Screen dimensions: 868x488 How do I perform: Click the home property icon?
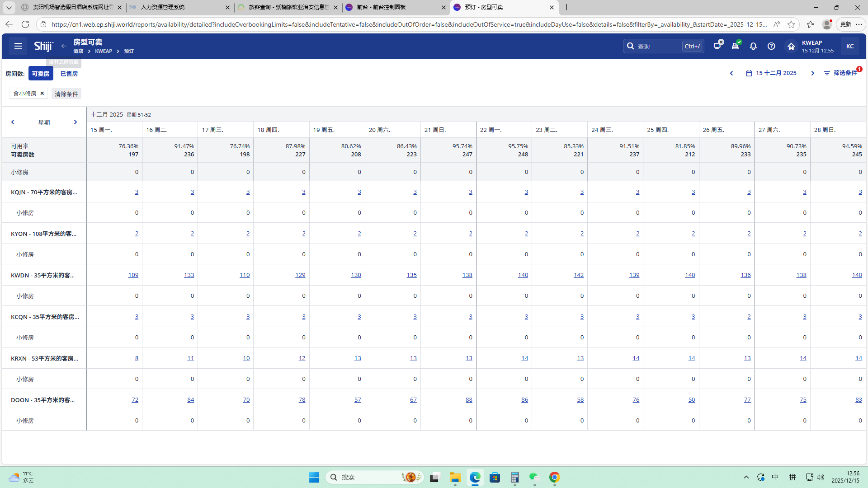pos(791,46)
